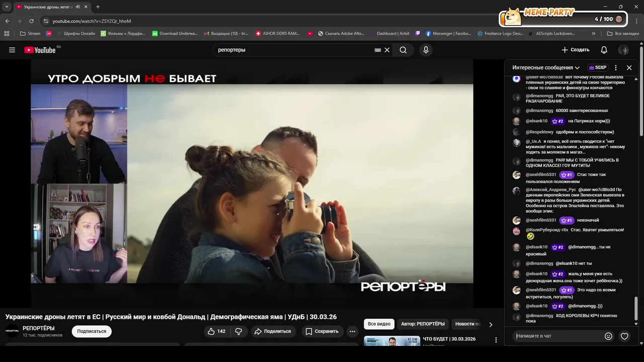Open the browser apps grid shortcut
644x362 pixels.
click(7, 34)
